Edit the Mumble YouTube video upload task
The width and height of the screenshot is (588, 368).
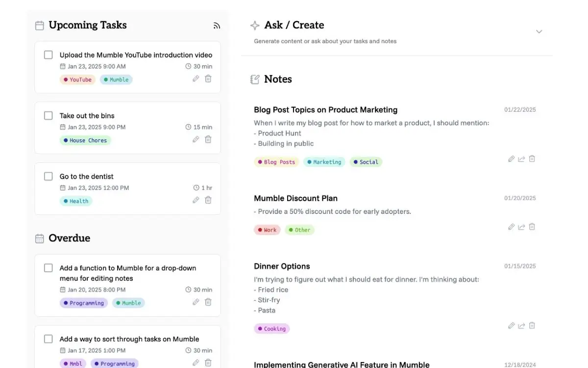[196, 79]
